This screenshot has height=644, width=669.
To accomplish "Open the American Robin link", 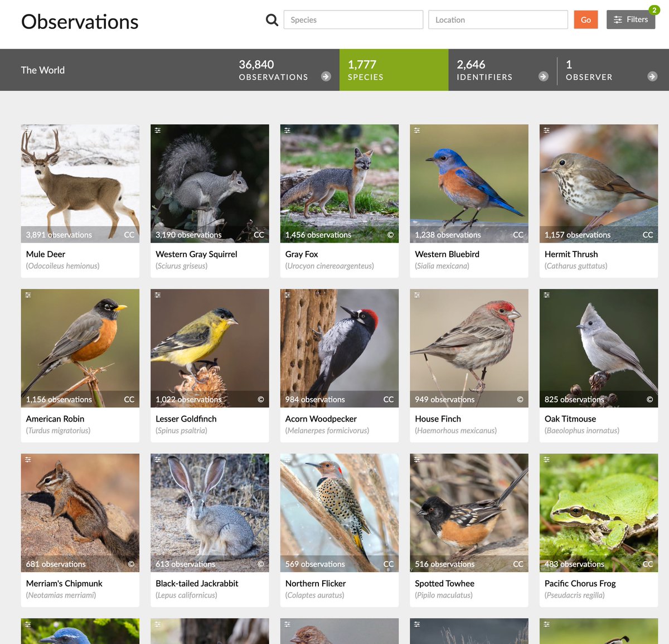I will coord(55,419).
